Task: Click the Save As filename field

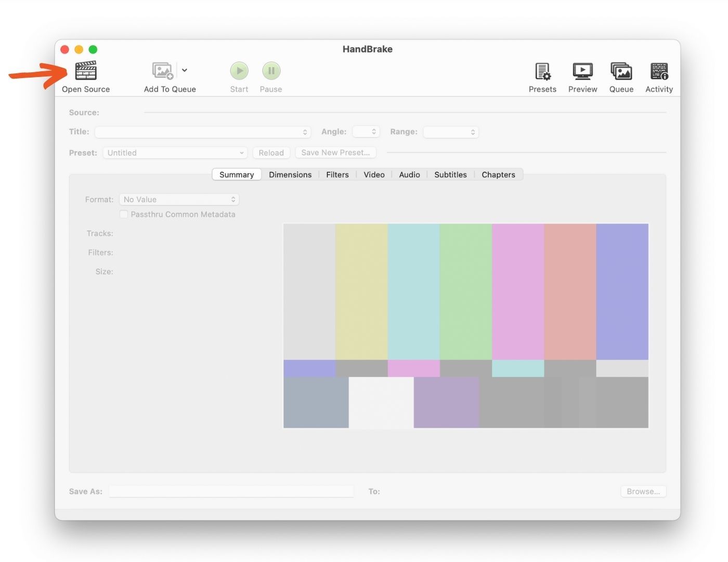Action: coord(231,492)
